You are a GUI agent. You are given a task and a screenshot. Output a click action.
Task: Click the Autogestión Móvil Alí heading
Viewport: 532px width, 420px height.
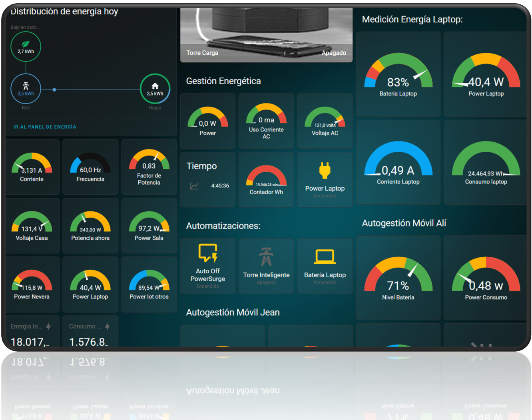click(404, 223)
